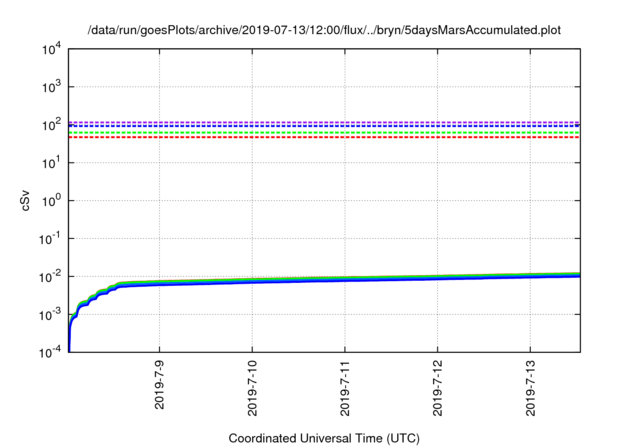
Task: Click the 10^4 y-axis tick label
Action: (51, 49)
